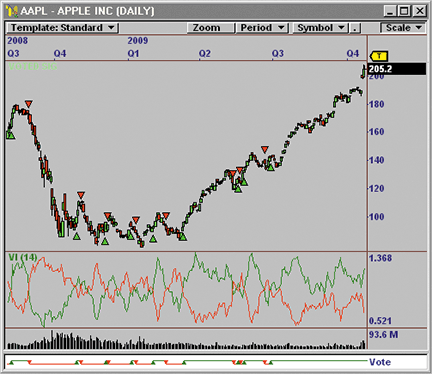Click the 140 price axis label
Viewport: 432px width, 374px height.
pyautogui.click(x=377, y=160)
